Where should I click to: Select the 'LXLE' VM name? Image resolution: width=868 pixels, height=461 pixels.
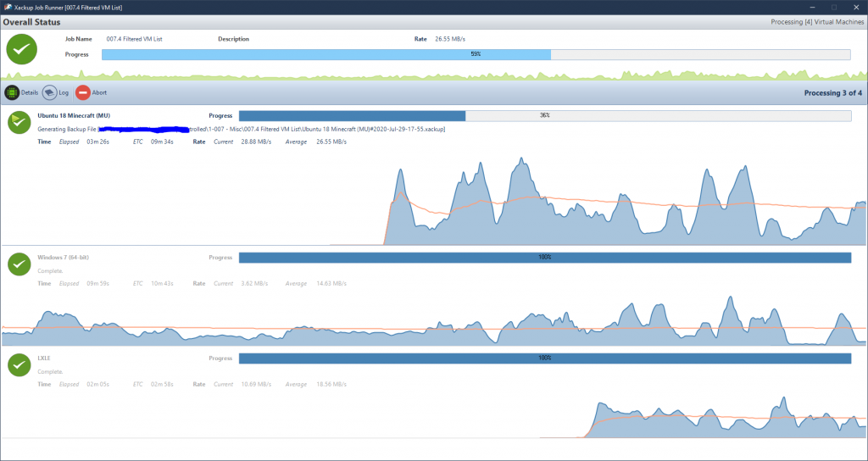tap(44, 358)
